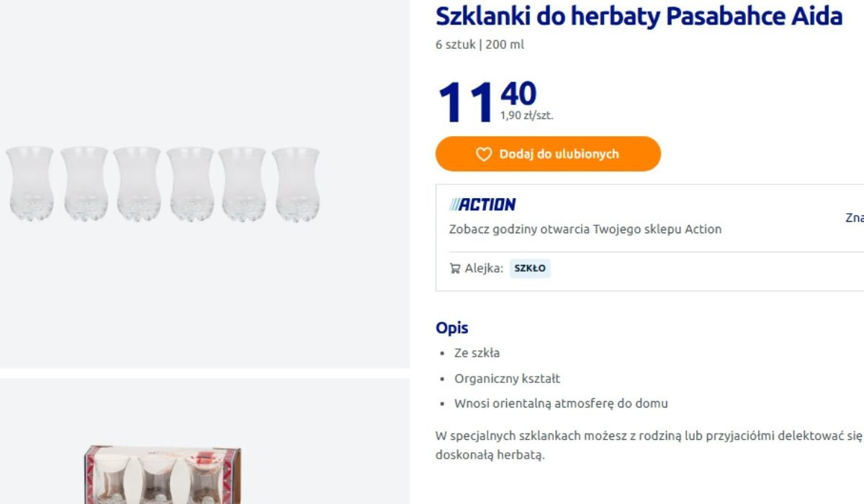Screen dimensions: 864x504
Task: Click the "Alejka:" label text
Action: tap(484, 269)
